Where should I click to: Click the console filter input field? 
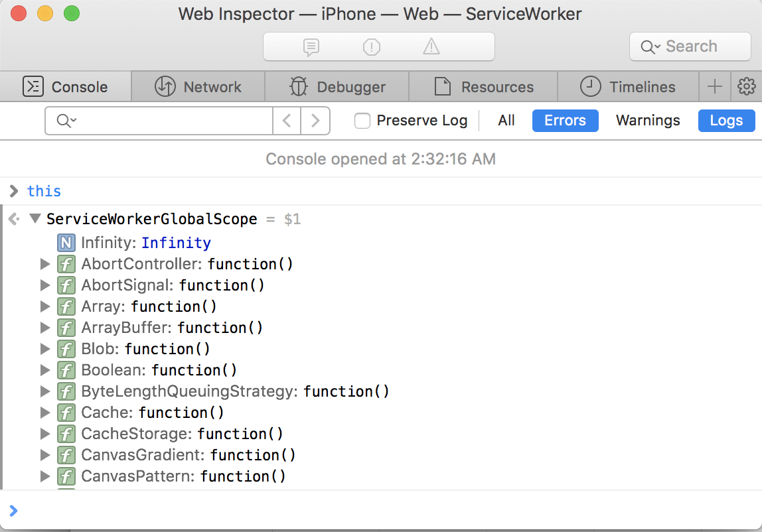point(173,121)
